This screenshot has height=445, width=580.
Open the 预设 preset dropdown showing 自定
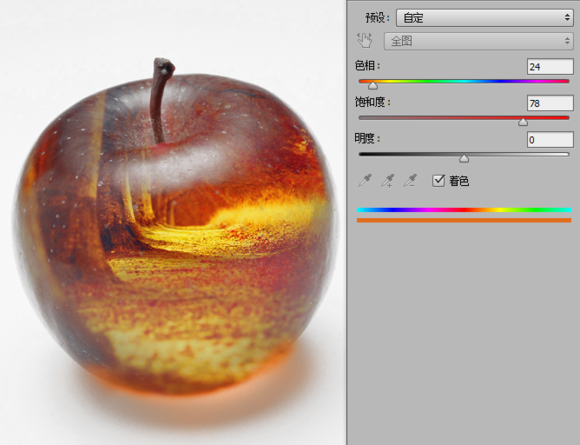tap(485, 18)
